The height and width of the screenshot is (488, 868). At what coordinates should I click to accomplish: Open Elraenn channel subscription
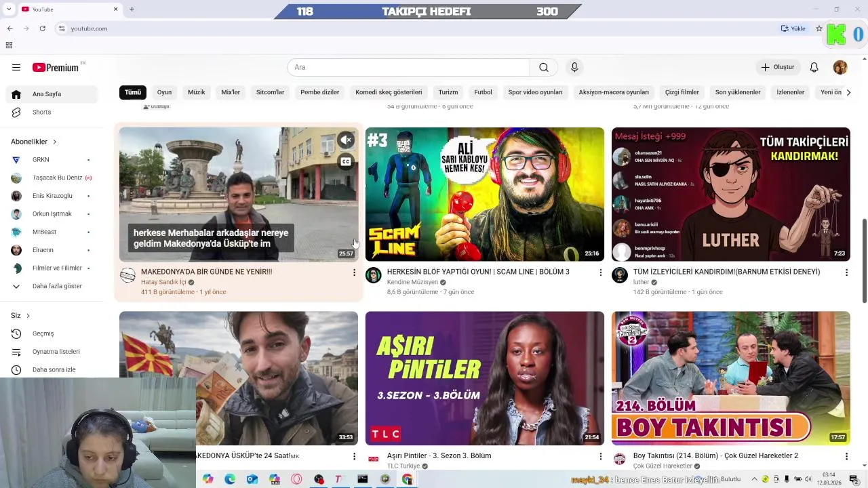click(x=52, y=250)
